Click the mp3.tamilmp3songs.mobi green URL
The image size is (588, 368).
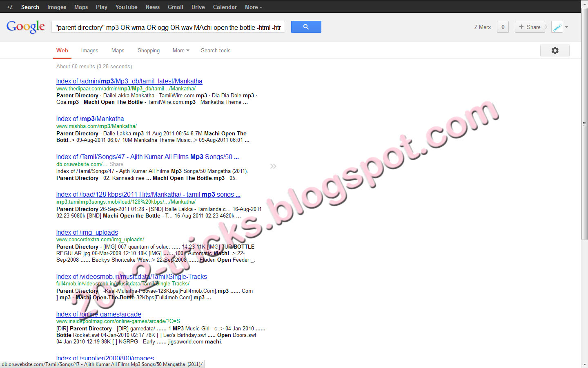pos(126,202)
